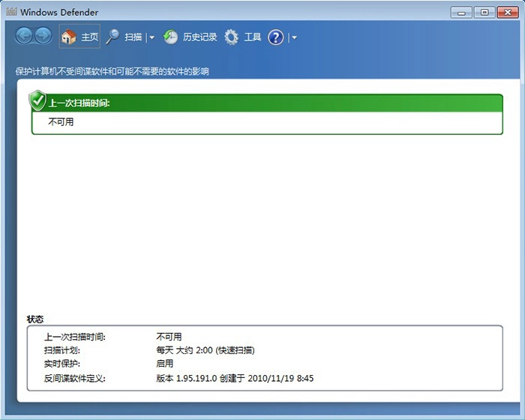The height and width of the screenshot is (420, 525).
Task: Click the house icon in the toolbar
Action: point(69,37)
